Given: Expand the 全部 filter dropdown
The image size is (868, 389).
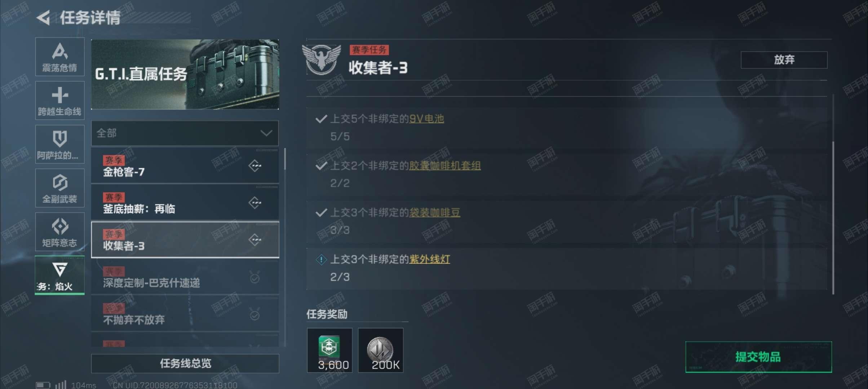Looking at the screenshot, I should pyautogui.click(x=185, y=133).
